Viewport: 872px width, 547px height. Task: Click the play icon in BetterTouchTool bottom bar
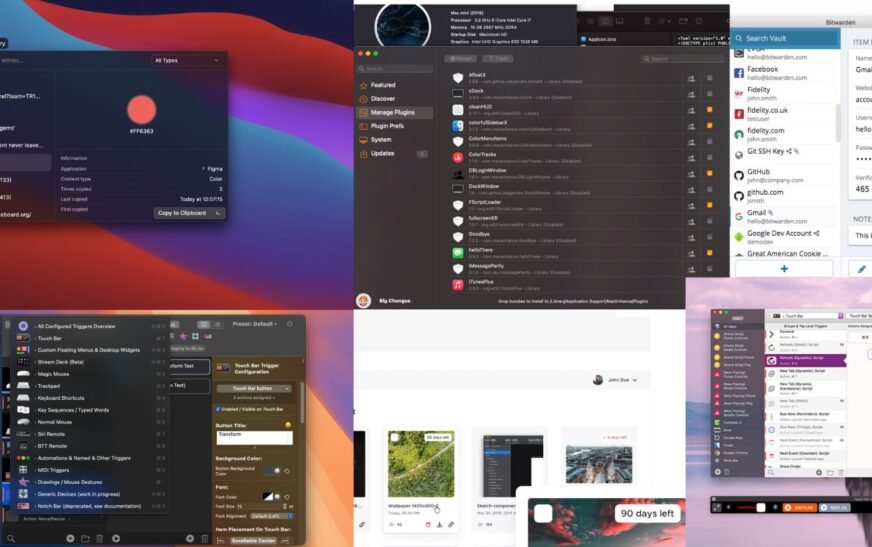point(116,538)
